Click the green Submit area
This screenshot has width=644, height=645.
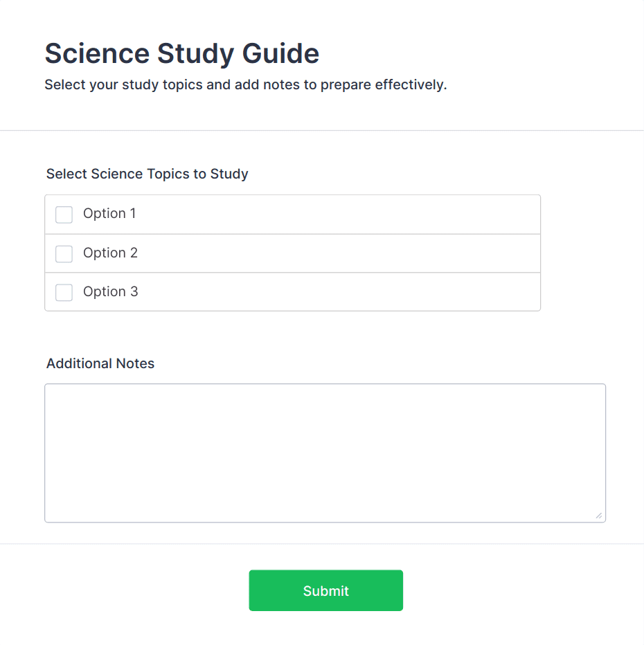pyautogui.click(x=325, y=590)
